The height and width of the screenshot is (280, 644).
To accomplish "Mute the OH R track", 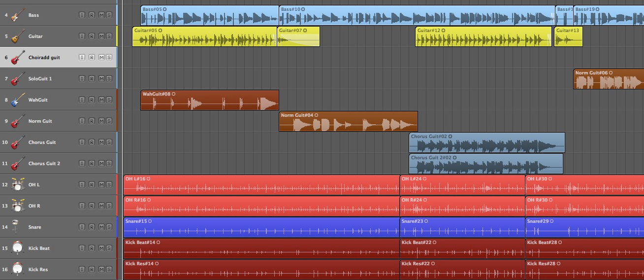I will pos(101,206).
